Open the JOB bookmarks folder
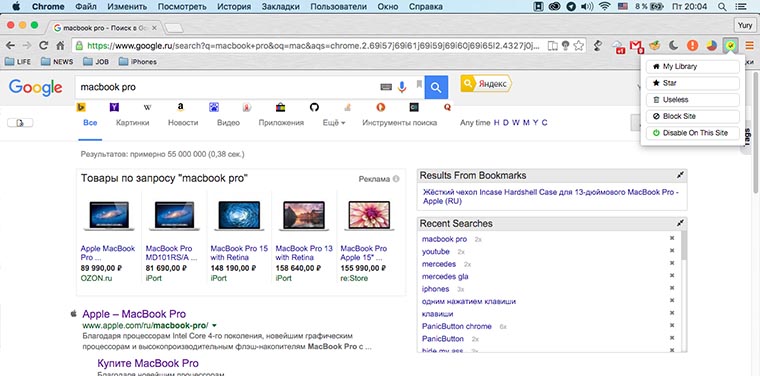This screenshot has height=376, width=760. coord(95,62)
